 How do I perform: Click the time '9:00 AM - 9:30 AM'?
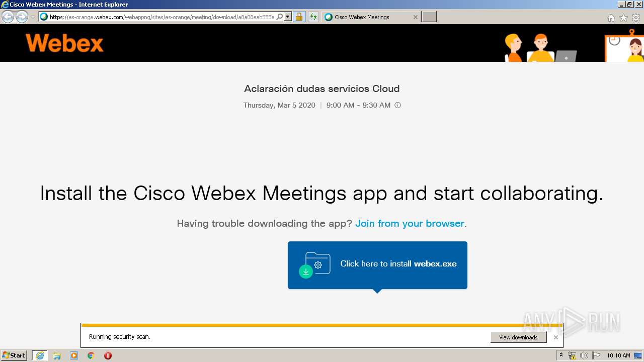[x=358, y=105]
